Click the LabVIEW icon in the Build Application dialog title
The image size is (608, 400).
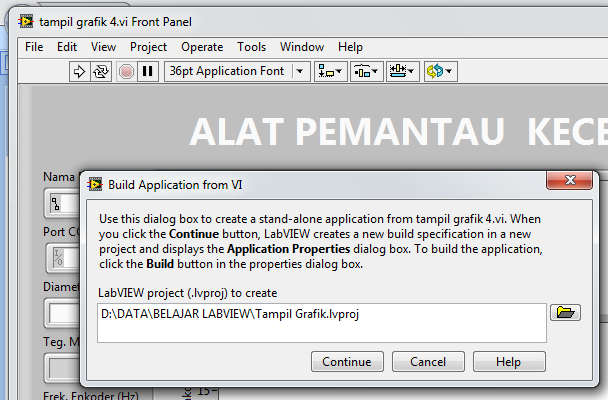95,184
